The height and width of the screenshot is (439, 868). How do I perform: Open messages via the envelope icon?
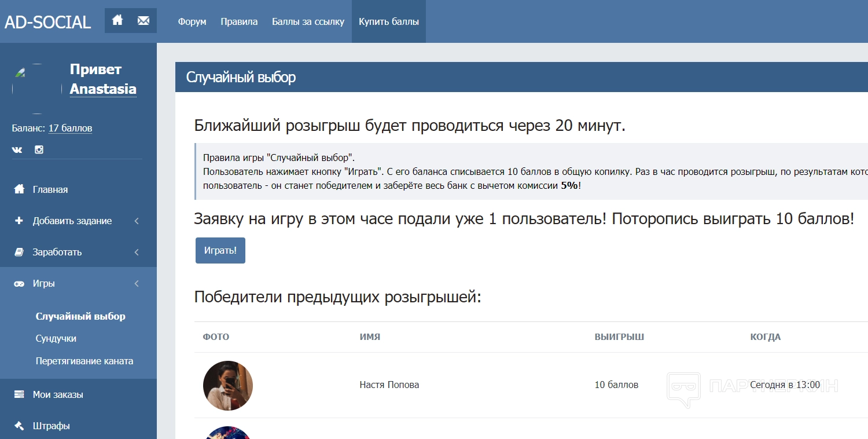point(144,21)
